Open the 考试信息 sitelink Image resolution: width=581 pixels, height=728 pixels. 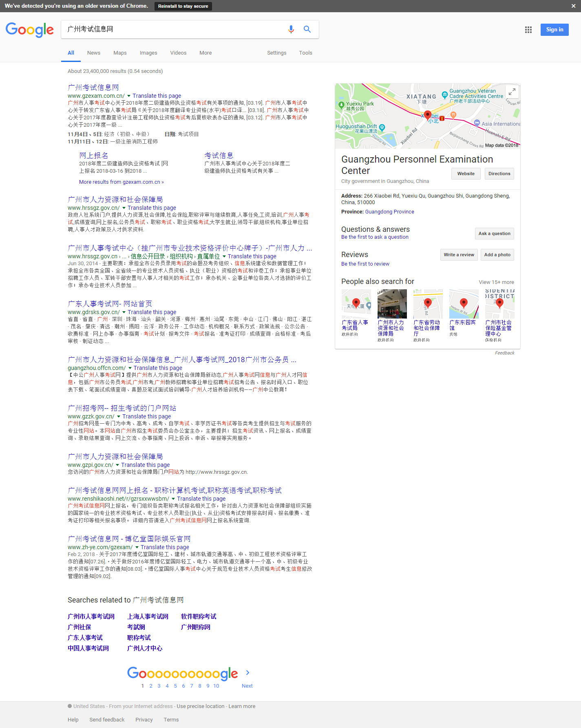219,156
